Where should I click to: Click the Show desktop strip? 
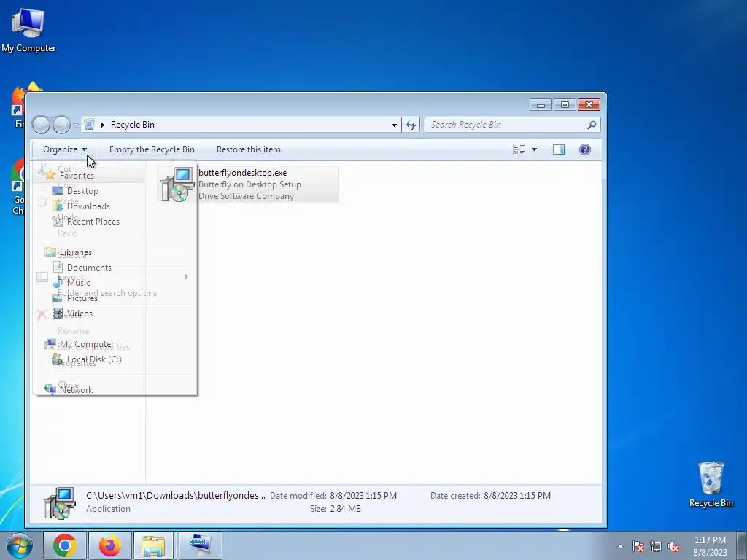click(x=741, y=545)
